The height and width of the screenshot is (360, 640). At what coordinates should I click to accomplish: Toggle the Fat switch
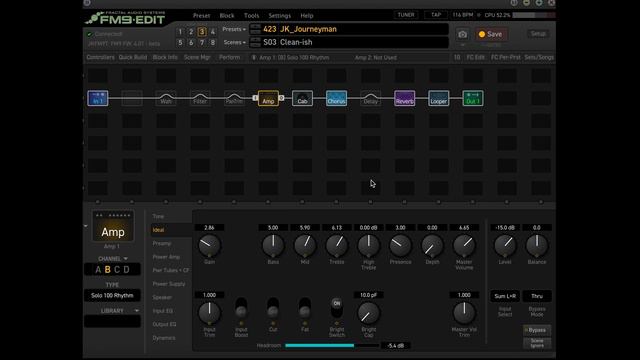point(304,308)
